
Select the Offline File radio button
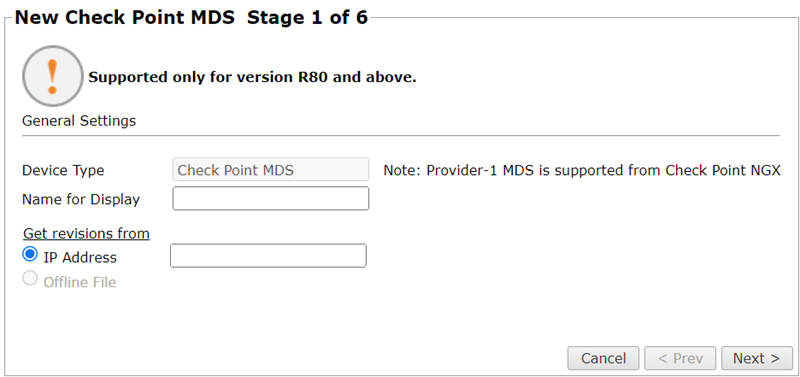(x=30, y=279)
